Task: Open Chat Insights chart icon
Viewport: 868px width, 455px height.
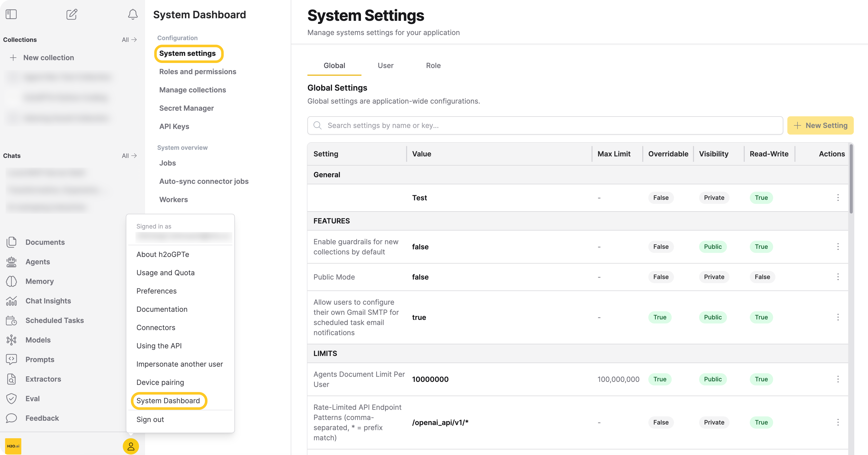Action: 11,301
